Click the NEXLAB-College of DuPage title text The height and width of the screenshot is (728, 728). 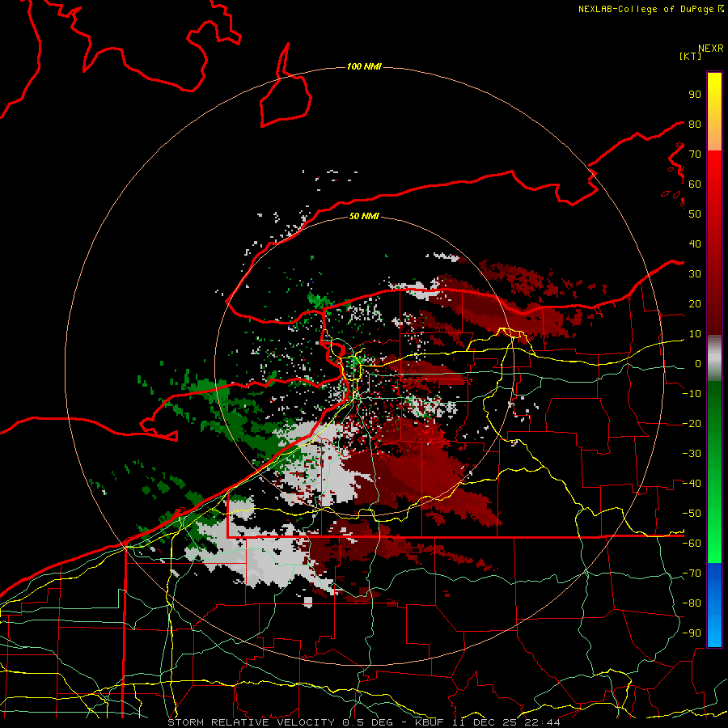645,9
